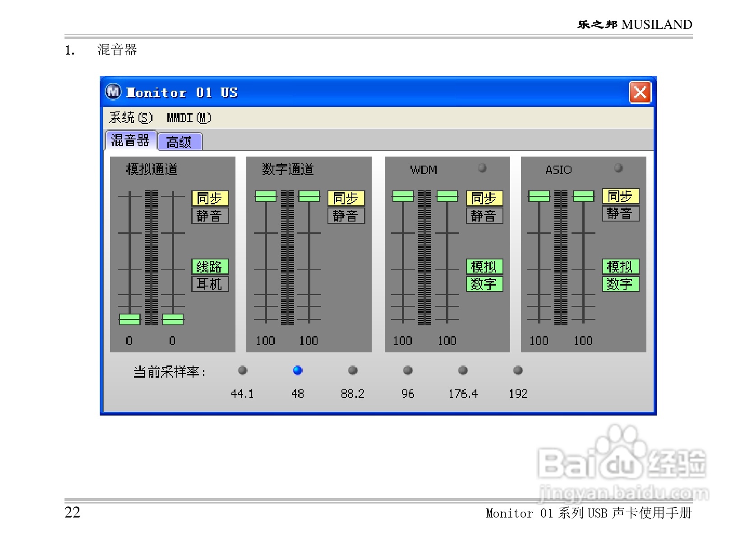756x536 pixels.
Task: Toggle 同步 in the ASIO panel
Action: coord(621,196)
